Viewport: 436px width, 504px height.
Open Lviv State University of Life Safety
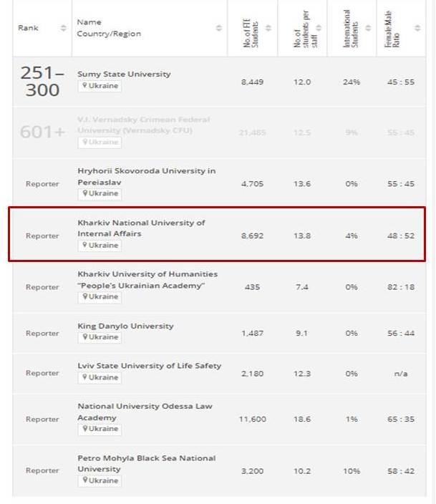click(150, 366)
